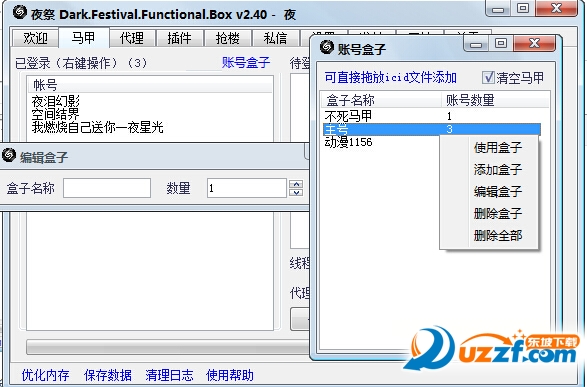
Task: Choose 添加盒子 from context menu
Action: (x=498, y=170)
